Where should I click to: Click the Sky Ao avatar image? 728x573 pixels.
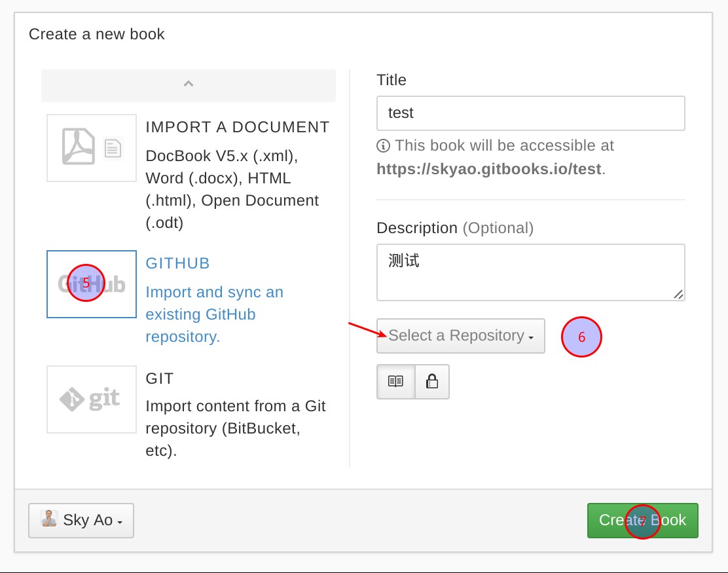[49, 519]
